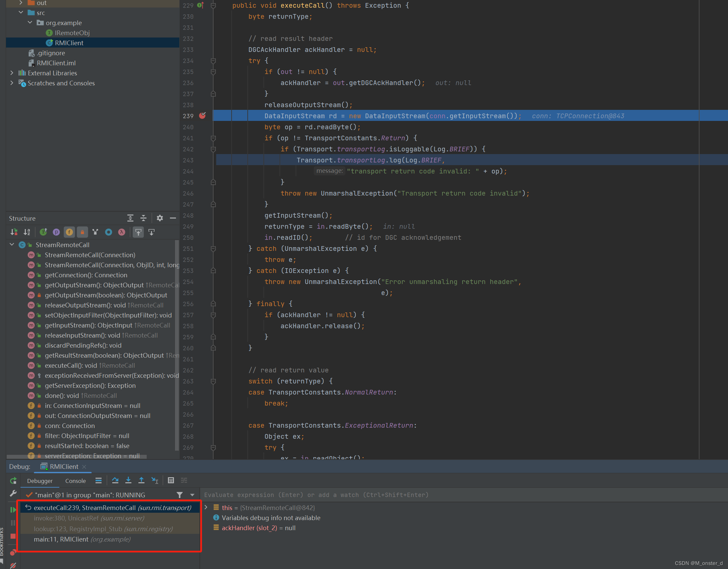Expand External Libraries node

click(x=12, y=73)
